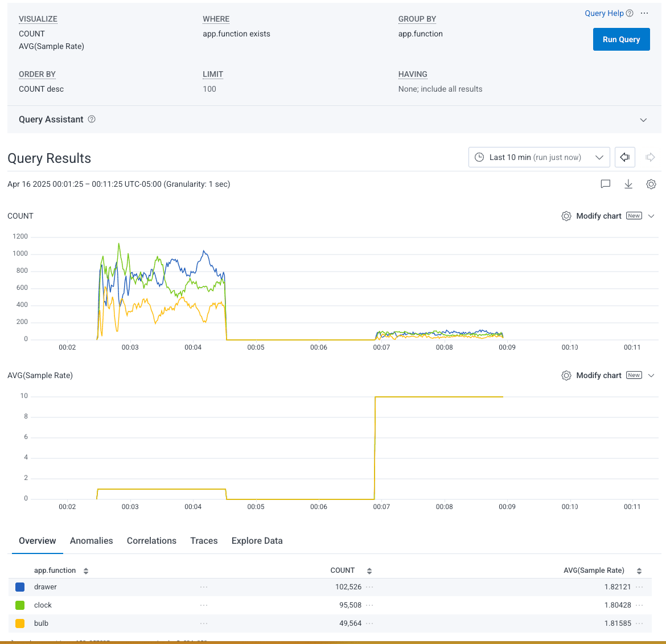666x644 pixels.
Task: Open the Last 10 min time range dropdown
Action: tap(538, 157)
